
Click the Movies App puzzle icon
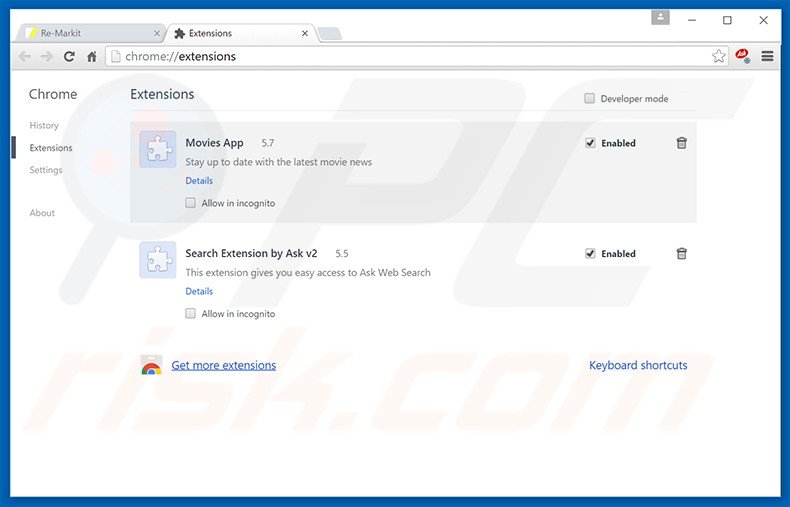[158, 149]
